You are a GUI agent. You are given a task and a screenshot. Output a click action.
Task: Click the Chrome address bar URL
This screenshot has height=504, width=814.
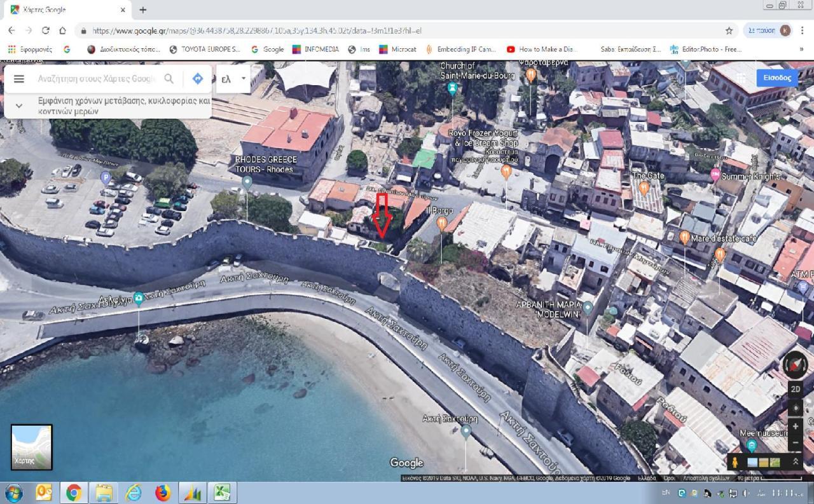pyautogui.click(x=257, y=31)
